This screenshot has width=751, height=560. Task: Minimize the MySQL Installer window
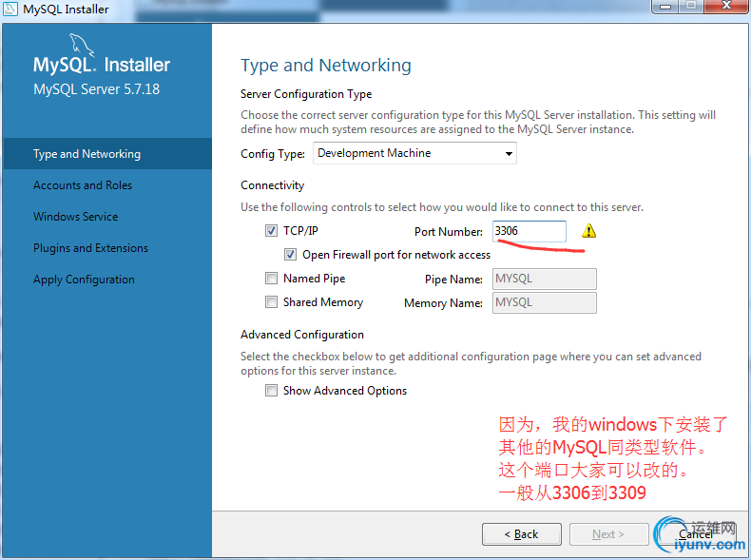(665, 7)
